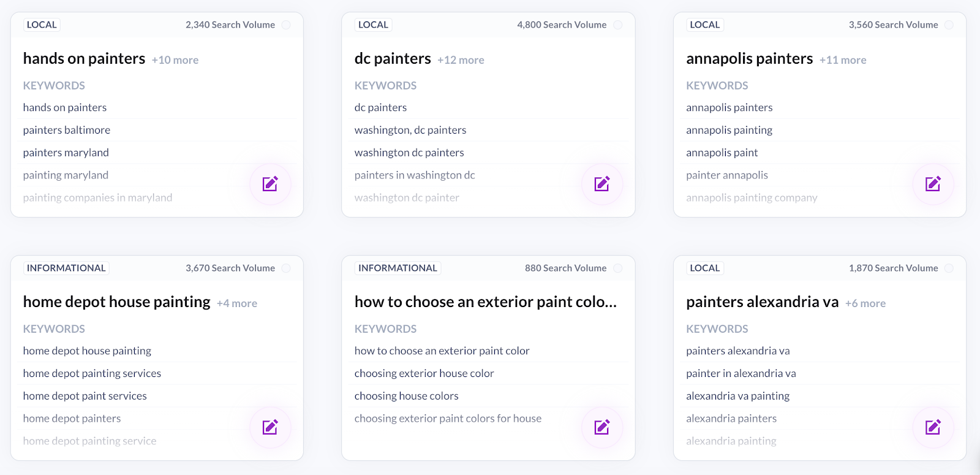Image resolution: width=980 pixels, height=475 pixels.
Task: Expand +4 more home depot keywords
Action: point(237,303)
